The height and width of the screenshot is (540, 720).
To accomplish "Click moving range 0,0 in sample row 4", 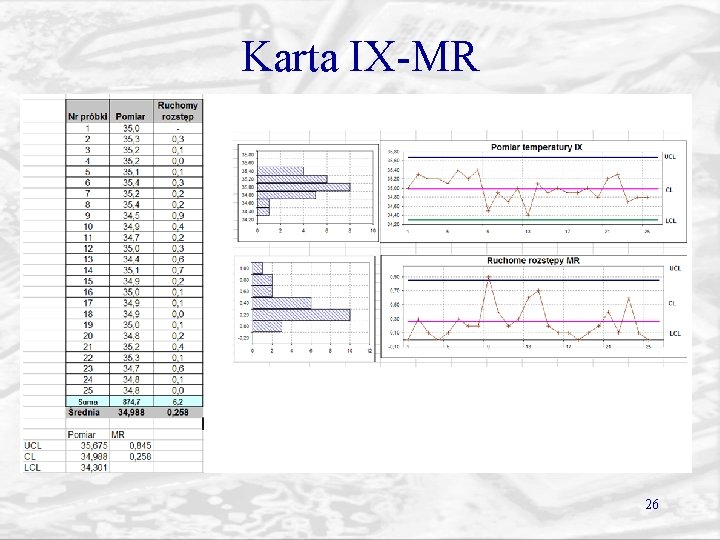I will [x=178, y=161].
